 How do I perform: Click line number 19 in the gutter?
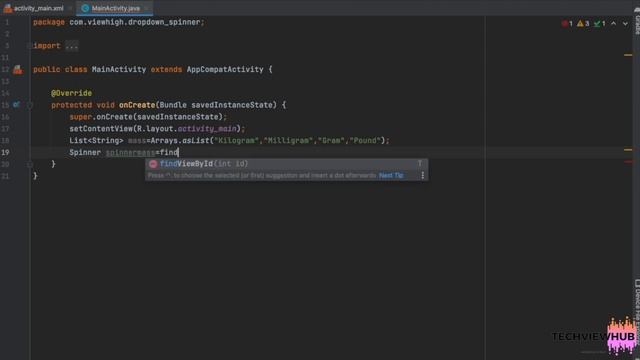click(5, 152)
